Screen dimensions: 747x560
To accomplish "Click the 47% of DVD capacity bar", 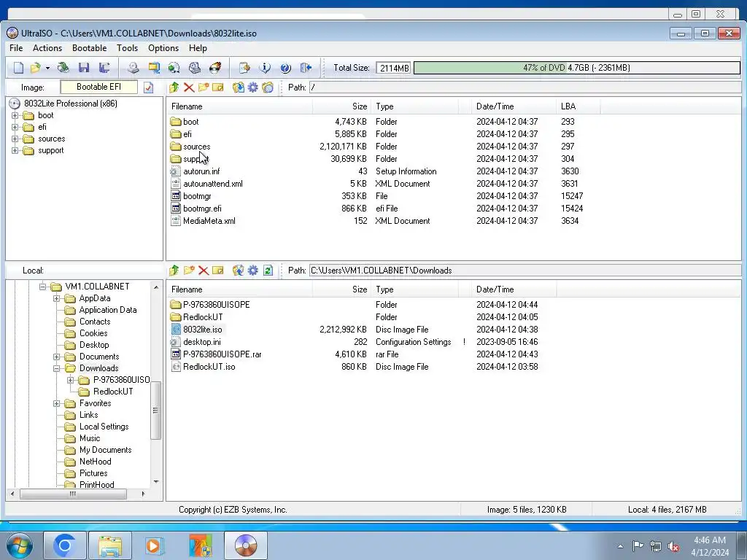I will point(576,68).
